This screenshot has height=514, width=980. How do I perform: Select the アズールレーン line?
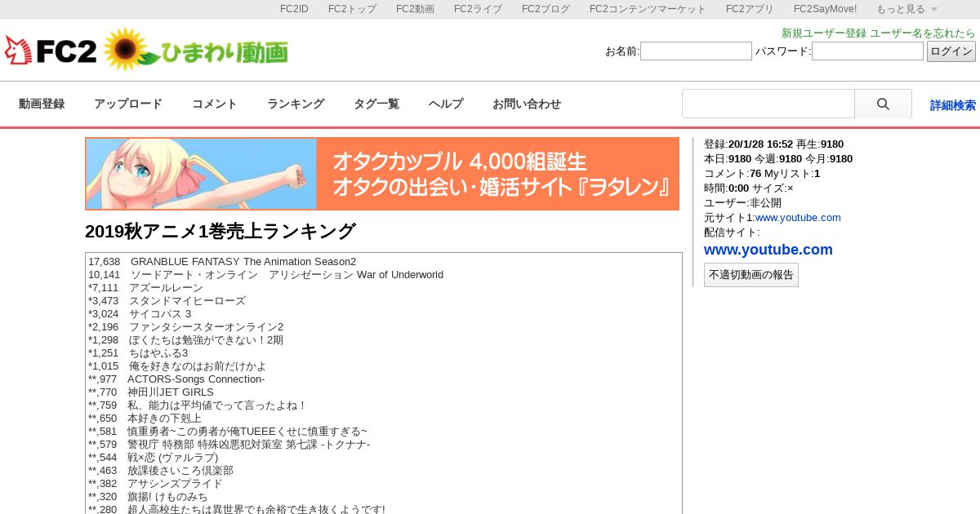[x=145, y=288]
